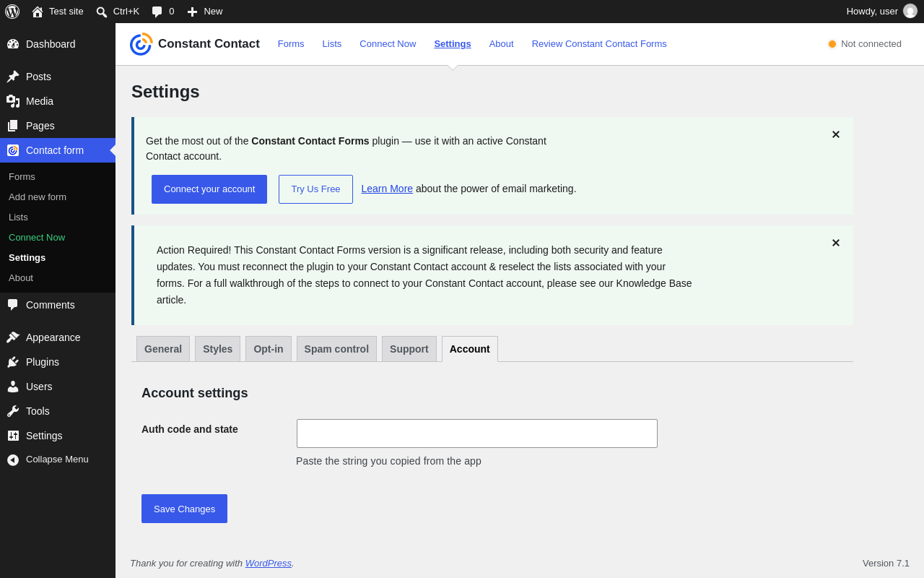This screenshot has width=924, height=578.
Task: Click the Appearance paintbrush icon
Action: pos(13,337)
